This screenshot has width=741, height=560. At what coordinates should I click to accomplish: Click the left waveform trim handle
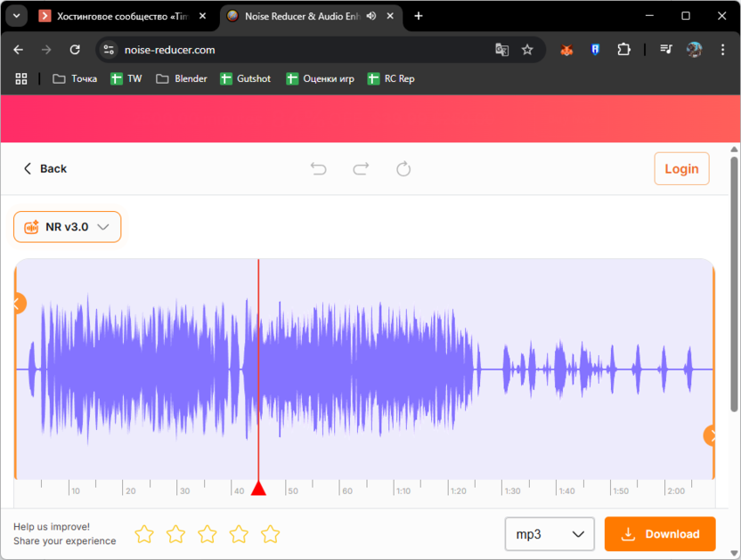coord(18,304)
